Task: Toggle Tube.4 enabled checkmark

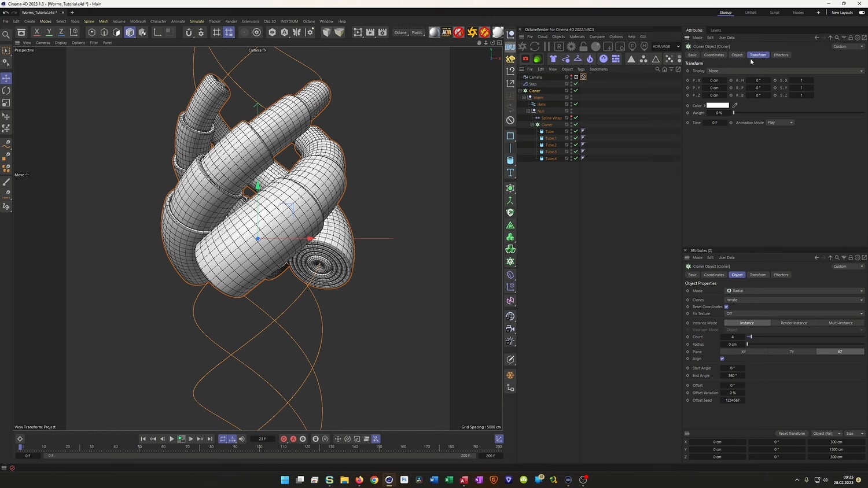Action: click(x=576, y=158)
